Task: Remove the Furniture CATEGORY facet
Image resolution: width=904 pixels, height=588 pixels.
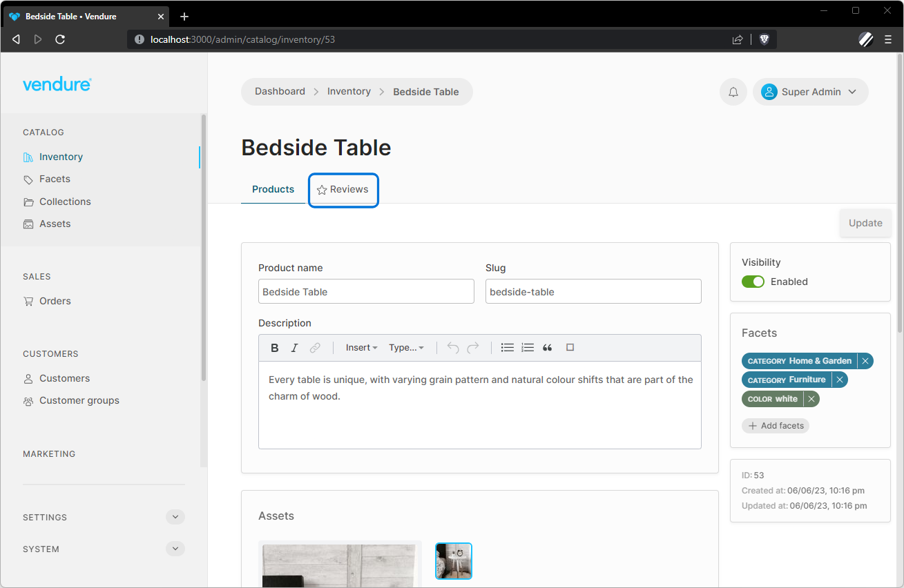Action: (840, 379)
